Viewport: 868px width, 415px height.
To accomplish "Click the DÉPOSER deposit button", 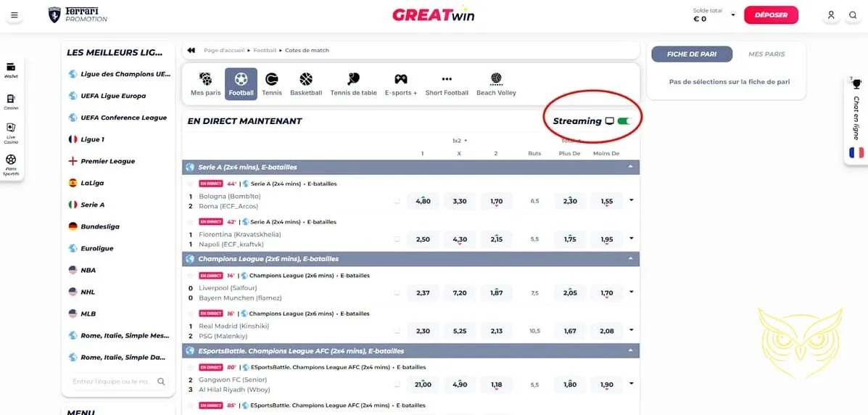I will pyautogui.click(x=771, y=15).
